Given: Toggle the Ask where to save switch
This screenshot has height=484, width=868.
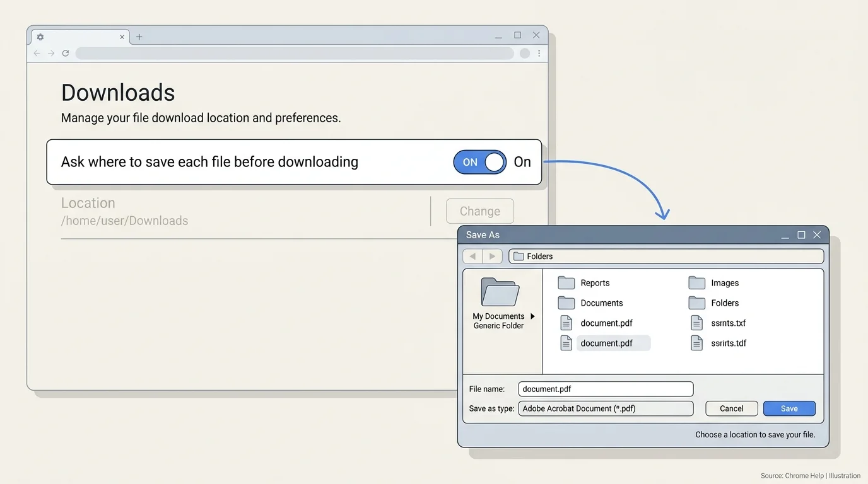Looking at the screenshot, I should (x=479, y=162).
